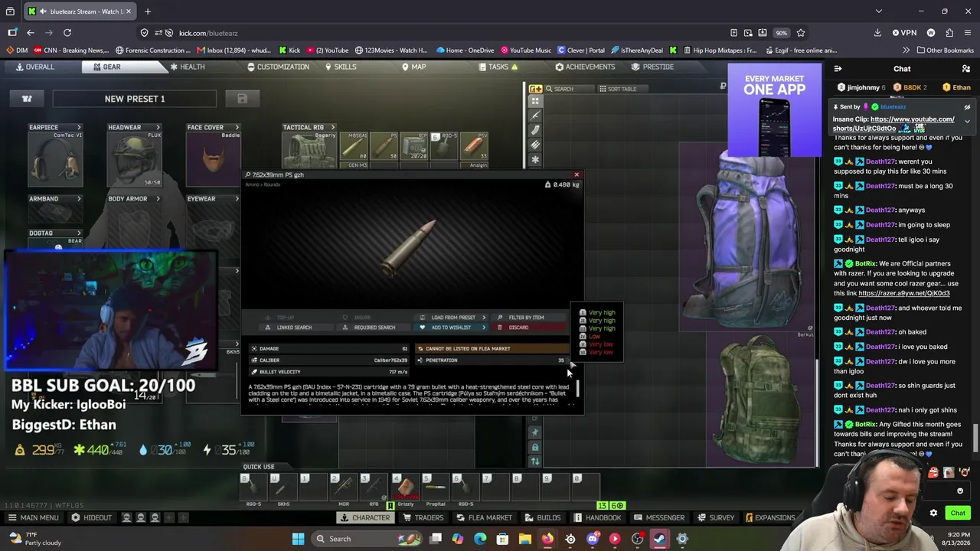980x551 pixels.
Task: Close the 7.62x39mm PS gzh inspect window
Action: 577,175
